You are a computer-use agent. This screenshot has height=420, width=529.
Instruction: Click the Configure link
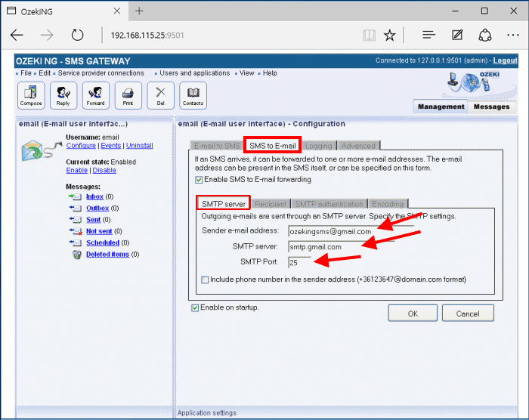[x=81, y=145]
